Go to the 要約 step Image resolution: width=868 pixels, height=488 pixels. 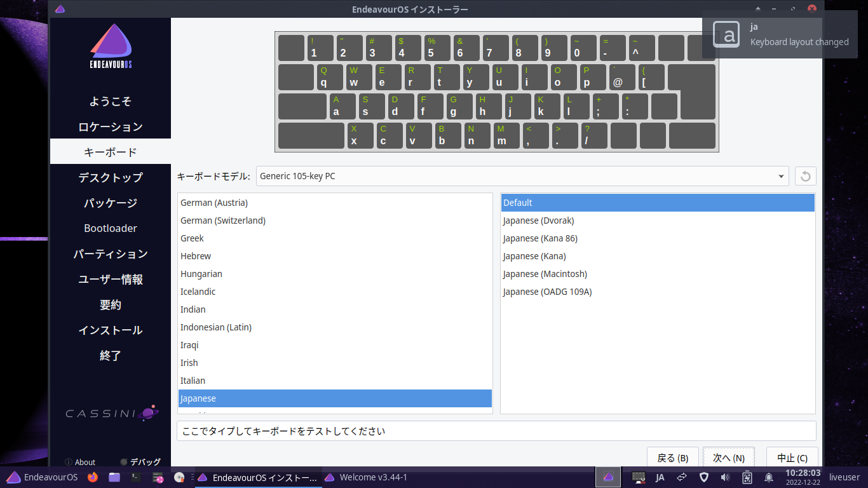[x=111, y=304]
